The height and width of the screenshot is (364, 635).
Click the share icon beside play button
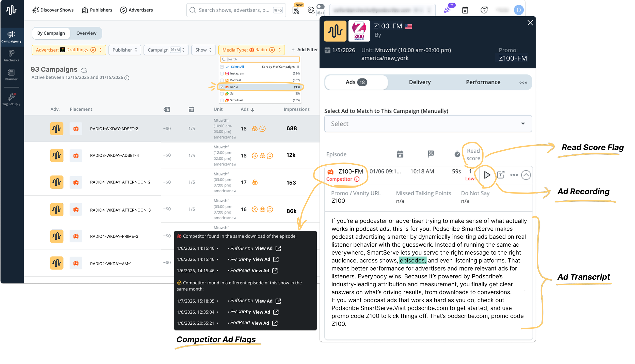click(x=501, y=175)
